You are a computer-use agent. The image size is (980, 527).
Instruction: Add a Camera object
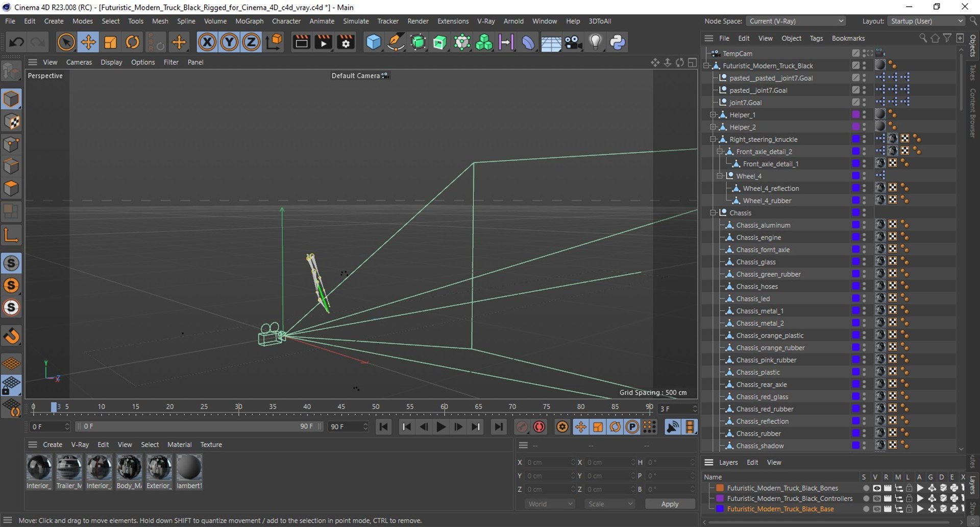point(574,42)
